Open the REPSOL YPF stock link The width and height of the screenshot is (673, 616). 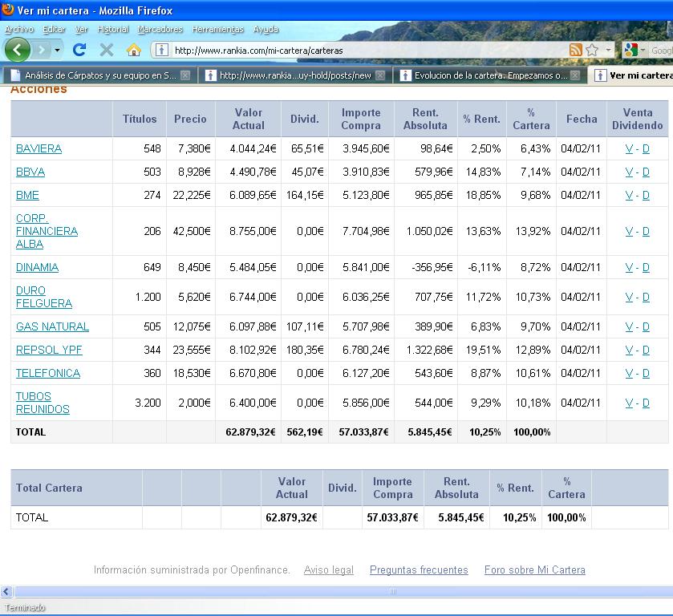tap(49, 350)
